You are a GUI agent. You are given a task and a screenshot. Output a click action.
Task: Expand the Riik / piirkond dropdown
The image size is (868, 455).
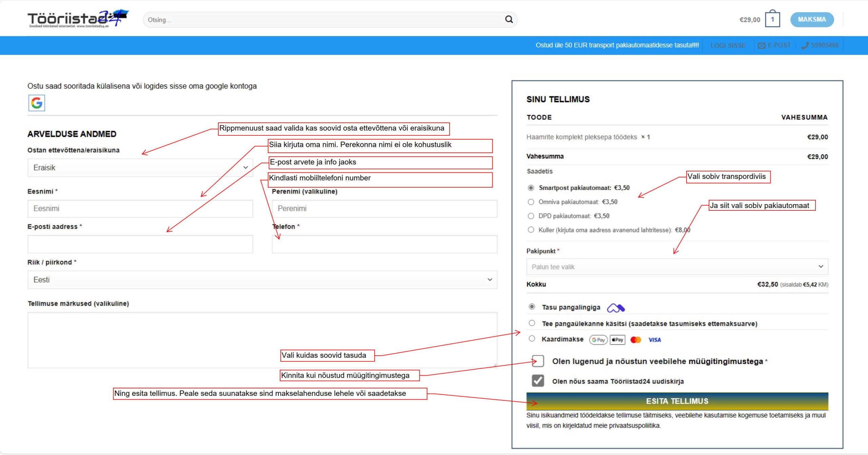262,280
